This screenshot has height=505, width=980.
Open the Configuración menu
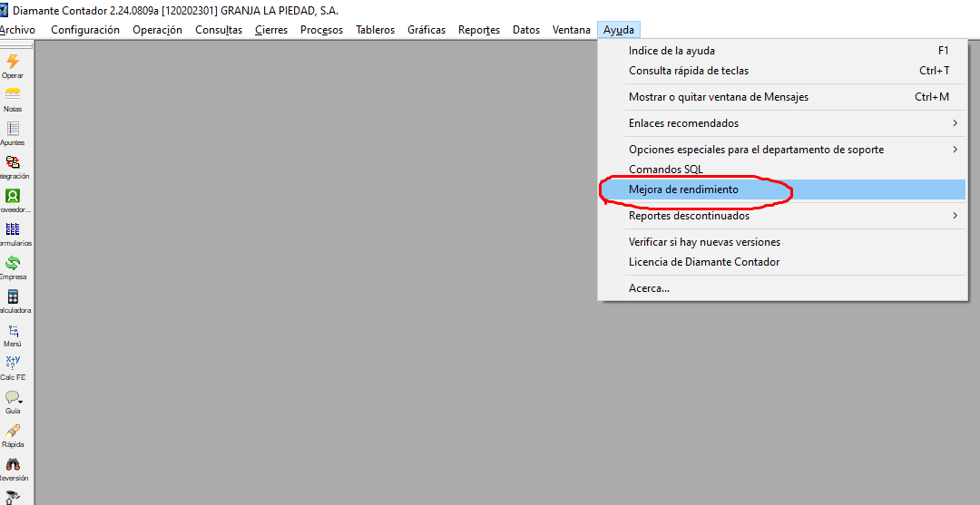85,29
